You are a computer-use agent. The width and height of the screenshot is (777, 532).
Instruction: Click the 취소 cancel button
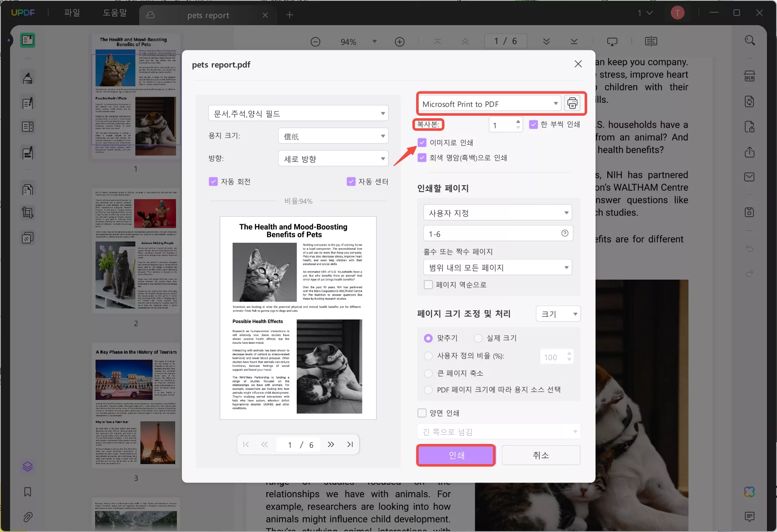(x=541, y=455)
